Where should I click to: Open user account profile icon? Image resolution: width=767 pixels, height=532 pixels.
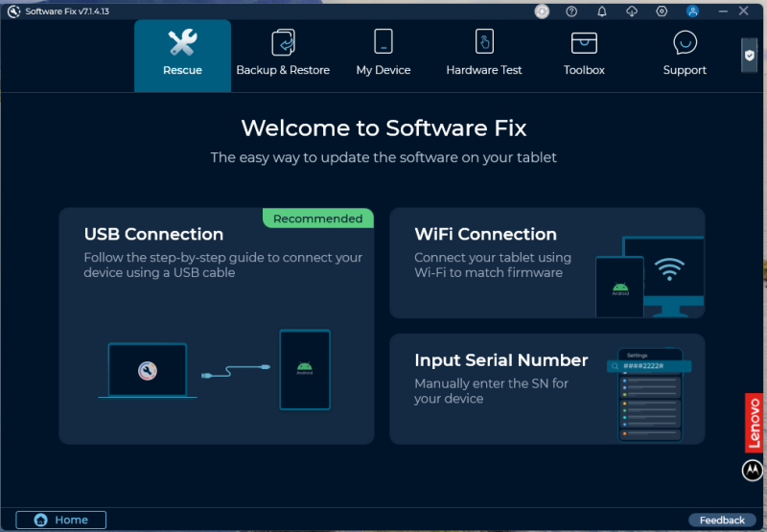click(x=692, y=12)
